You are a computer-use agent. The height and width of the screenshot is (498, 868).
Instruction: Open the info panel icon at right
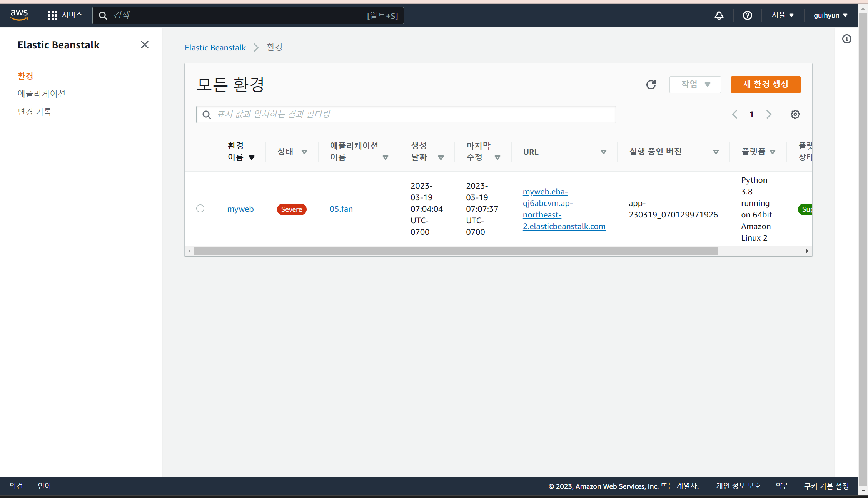point(846,39)
